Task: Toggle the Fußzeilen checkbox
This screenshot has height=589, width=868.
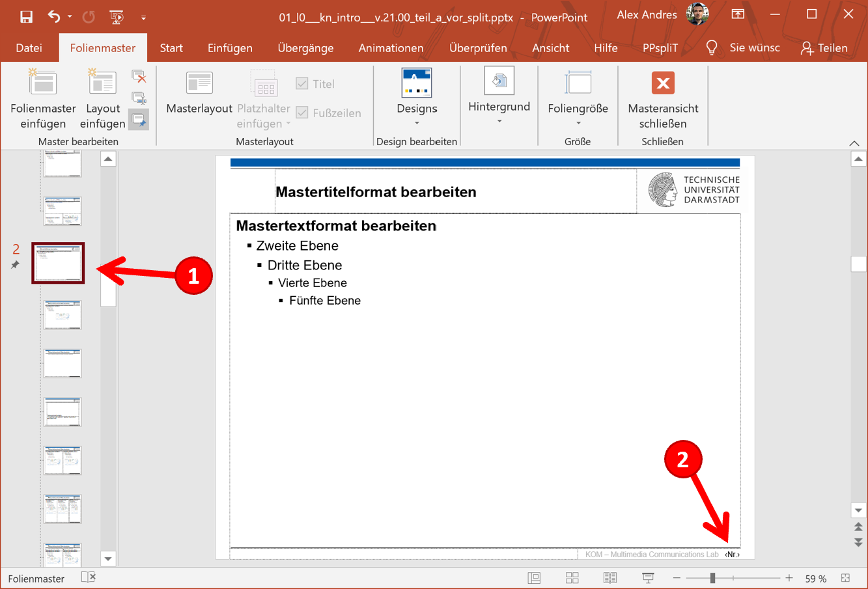Action: point(301,113)
